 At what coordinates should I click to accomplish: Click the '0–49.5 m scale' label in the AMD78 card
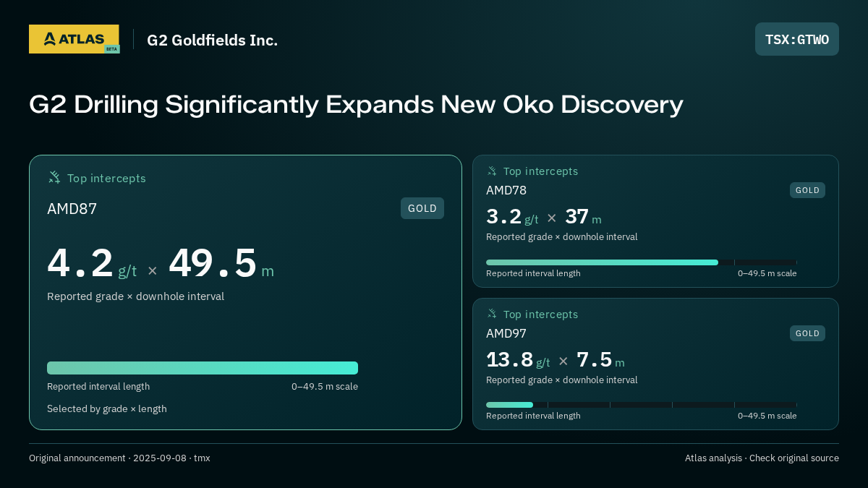tap(767, 273)
